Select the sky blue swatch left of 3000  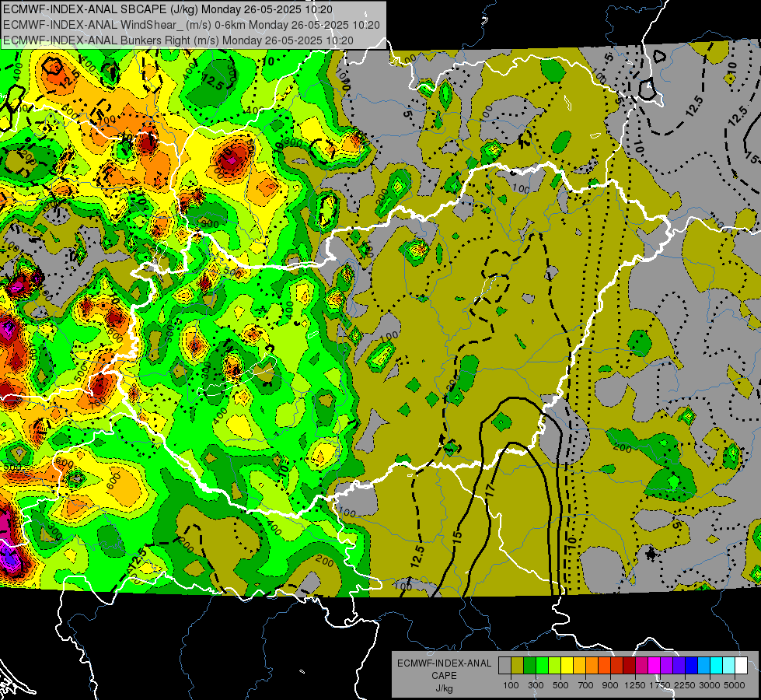(x=703, y=666)
